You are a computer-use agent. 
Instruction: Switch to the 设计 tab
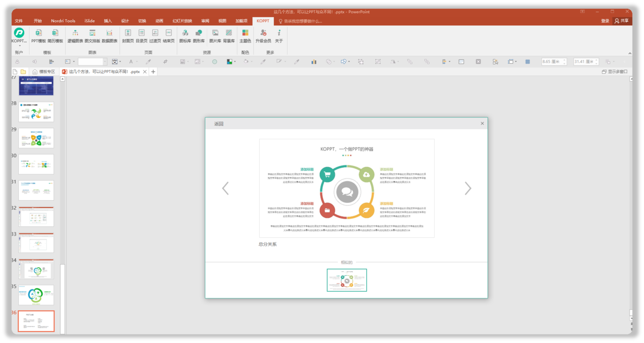pyautogui.click(x=125, y=21)
